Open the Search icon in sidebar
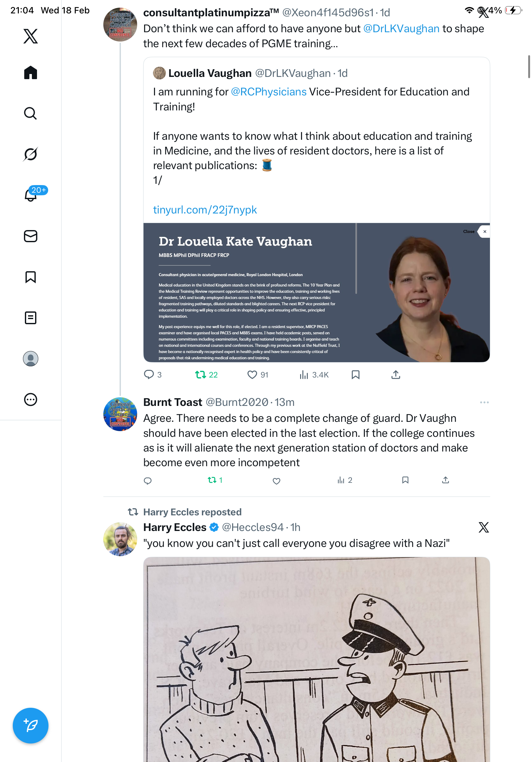Viewport: 532px width, 762px height. tap(31, 113)
